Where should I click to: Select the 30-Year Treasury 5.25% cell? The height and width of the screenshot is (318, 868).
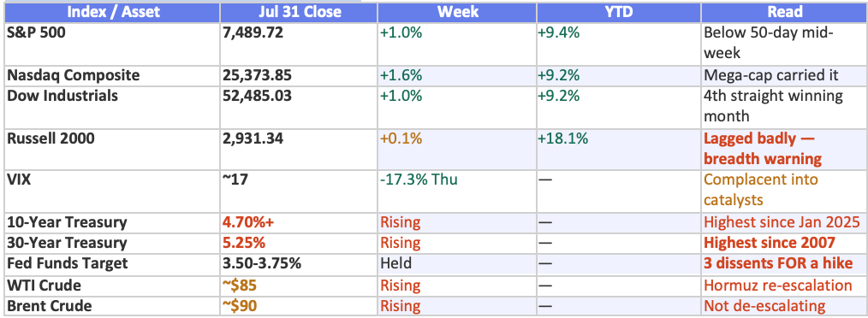coord(299,243)
